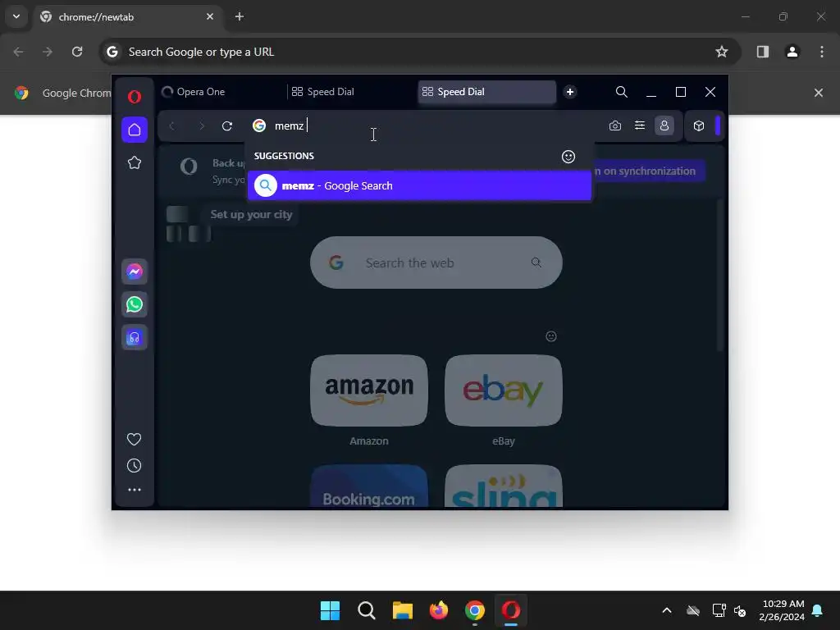Image resolution: width=840 pixels, height=630 pixels.
Task: Click the speed dial smiley feedback icon
Action: (x=551, y=336)
